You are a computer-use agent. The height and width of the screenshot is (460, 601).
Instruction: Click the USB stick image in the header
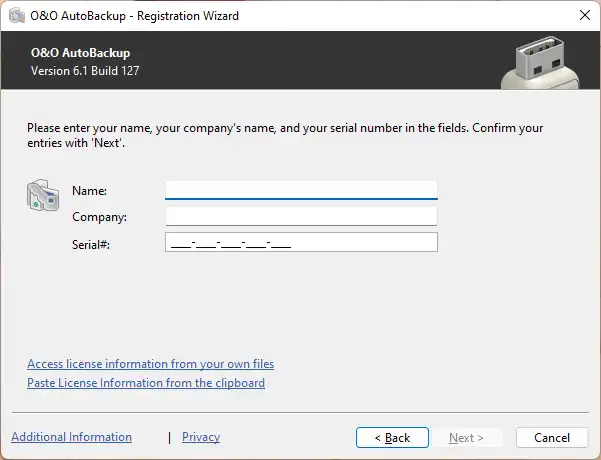click(x=540, y=62)
